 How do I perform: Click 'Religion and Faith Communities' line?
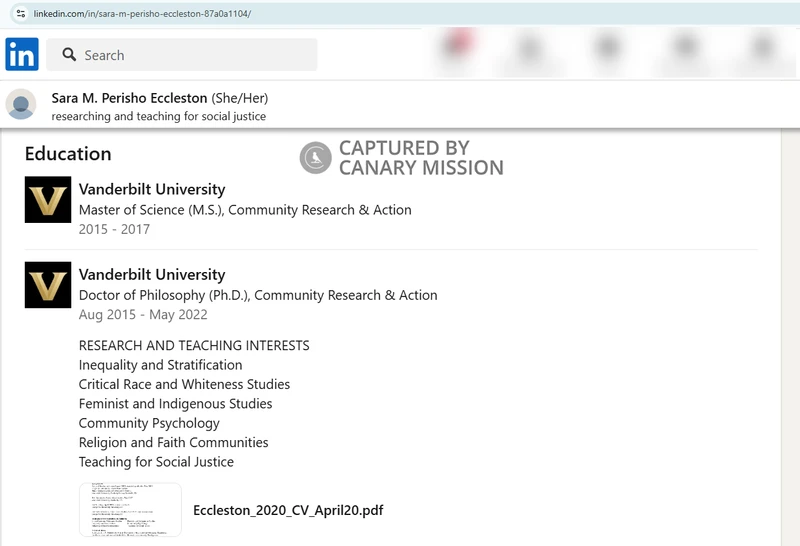point(173,442)
